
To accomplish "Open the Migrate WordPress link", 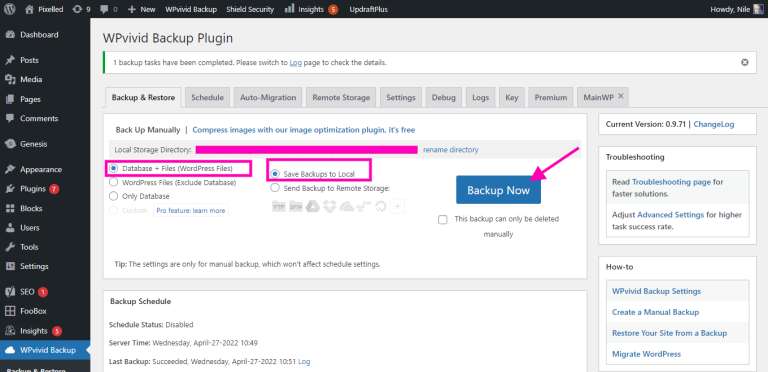I will point(647,354).
